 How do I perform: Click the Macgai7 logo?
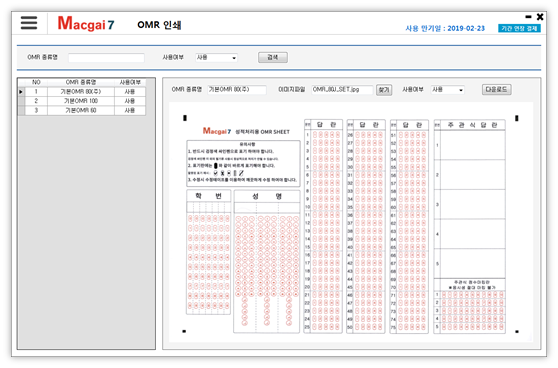pos(86,23)
